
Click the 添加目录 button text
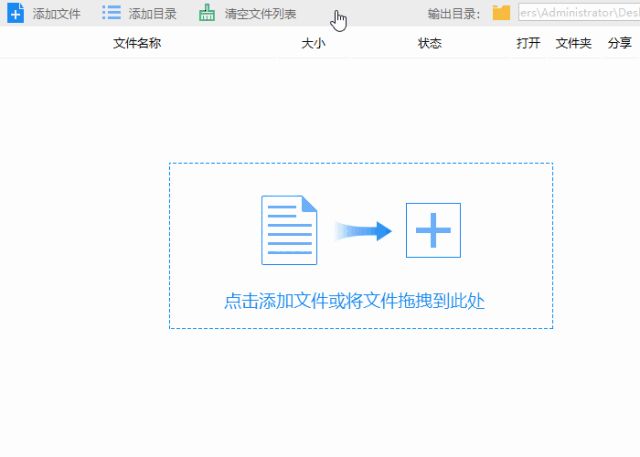[153, 14]
